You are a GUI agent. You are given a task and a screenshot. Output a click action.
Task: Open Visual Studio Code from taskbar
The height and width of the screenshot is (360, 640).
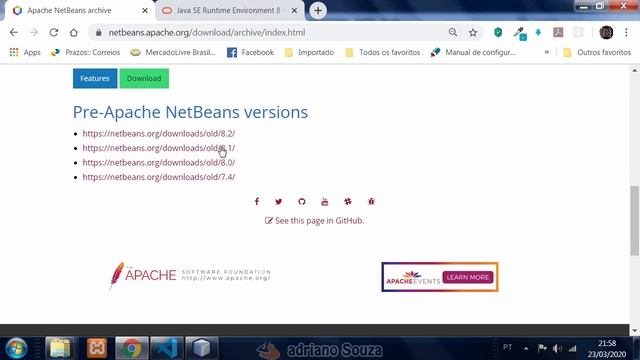click(167, 348)
